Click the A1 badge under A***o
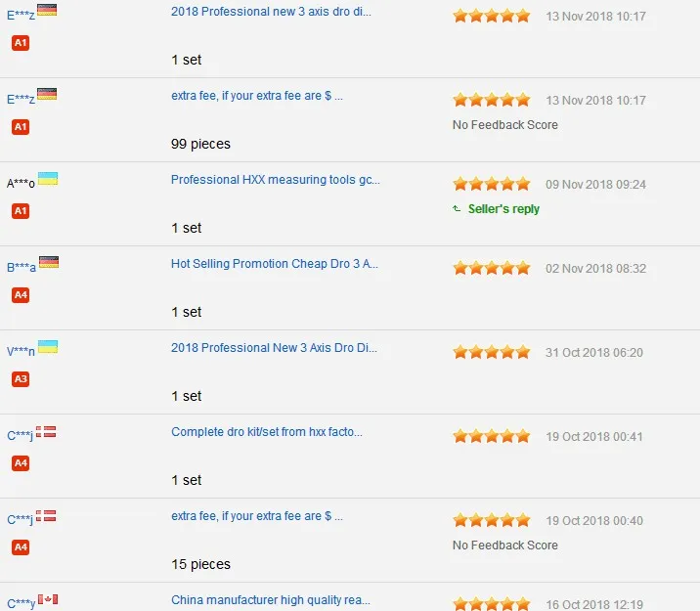This screenshot has width=700, height=611. tap(21, 210)
